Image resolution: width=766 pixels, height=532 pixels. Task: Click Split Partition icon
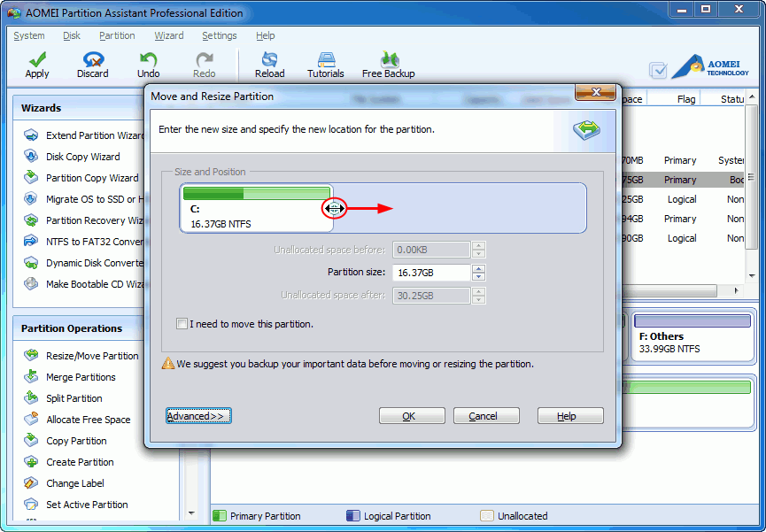31,397
